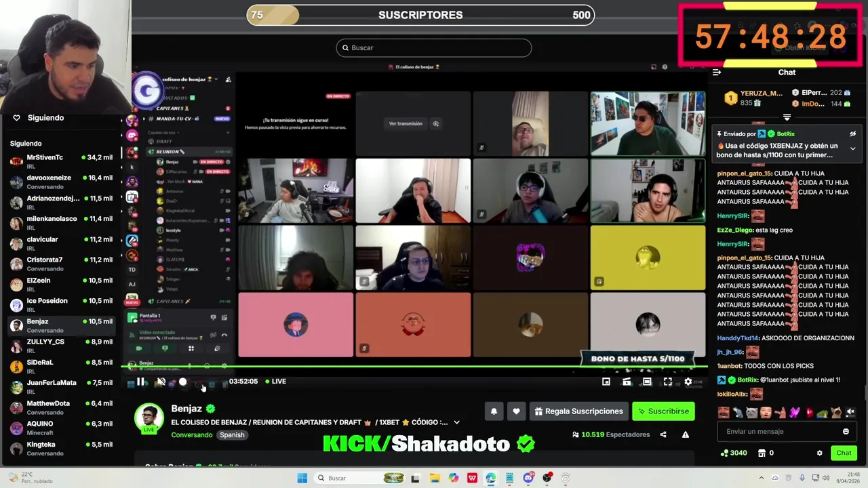Click the Spanish language tag

coord(232,435)
